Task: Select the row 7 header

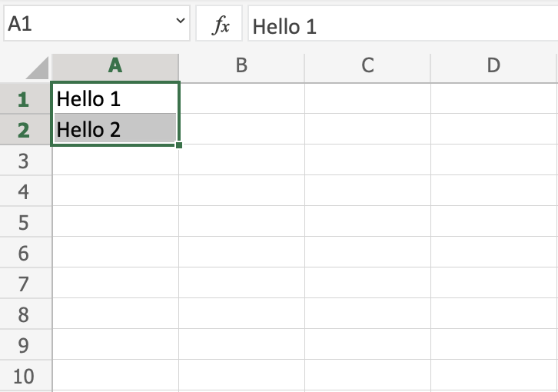Action: click(23, 284)
